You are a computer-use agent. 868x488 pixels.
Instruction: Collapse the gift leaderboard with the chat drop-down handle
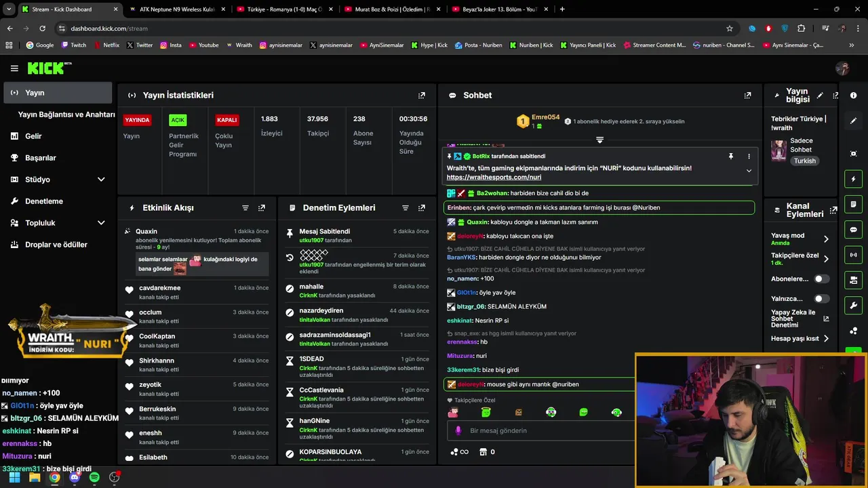click(599, 140)
